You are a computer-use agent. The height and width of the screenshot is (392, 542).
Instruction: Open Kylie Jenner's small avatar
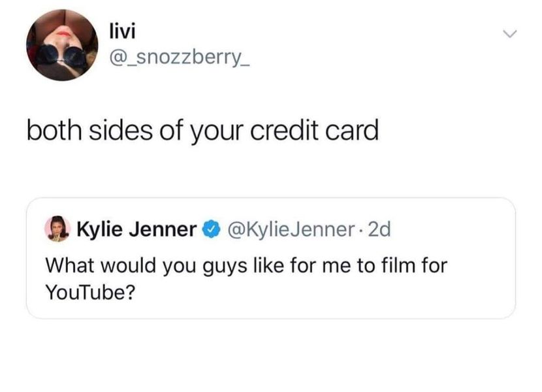[x=57, y=229]
